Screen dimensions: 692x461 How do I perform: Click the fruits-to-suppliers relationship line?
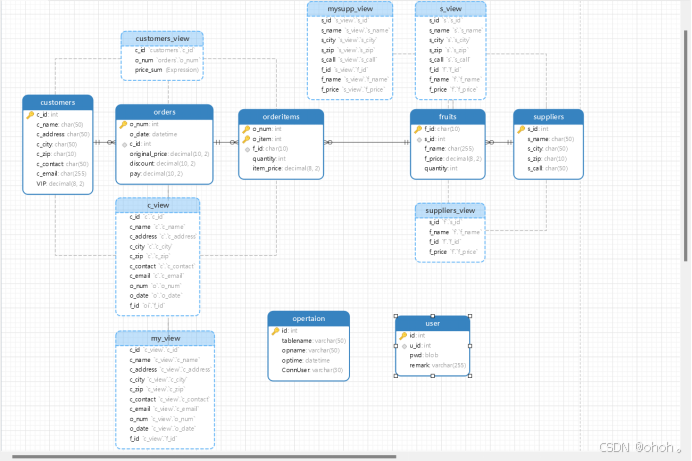point(499,142)
